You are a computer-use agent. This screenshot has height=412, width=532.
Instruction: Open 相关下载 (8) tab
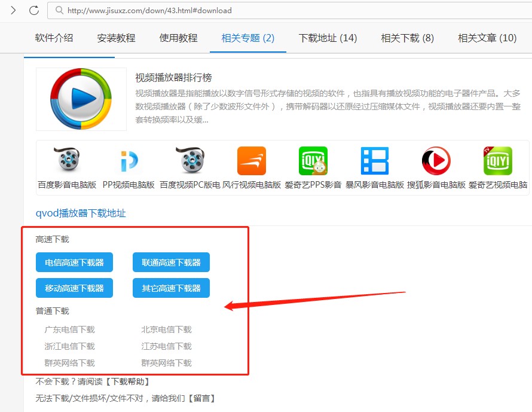(408, 38)
